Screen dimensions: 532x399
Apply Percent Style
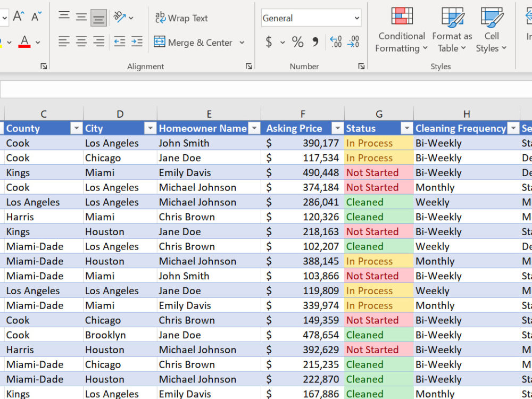(x=297, y=42)
